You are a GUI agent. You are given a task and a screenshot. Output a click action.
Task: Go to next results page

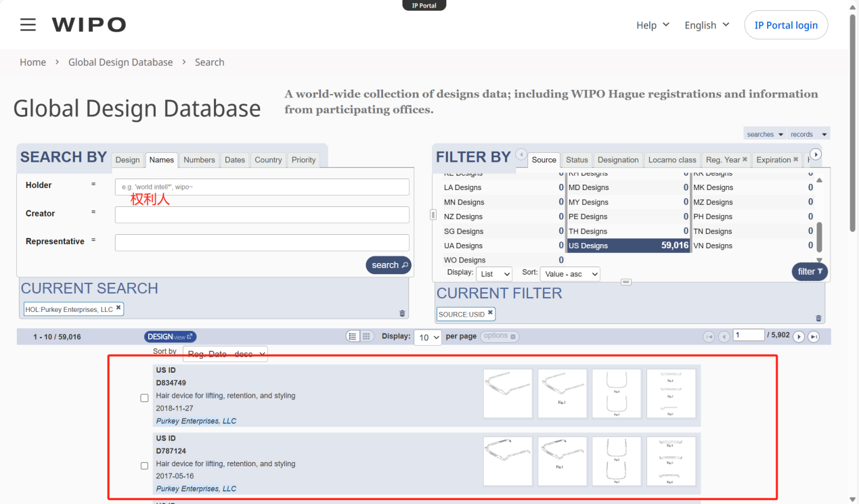coord(799,337)
